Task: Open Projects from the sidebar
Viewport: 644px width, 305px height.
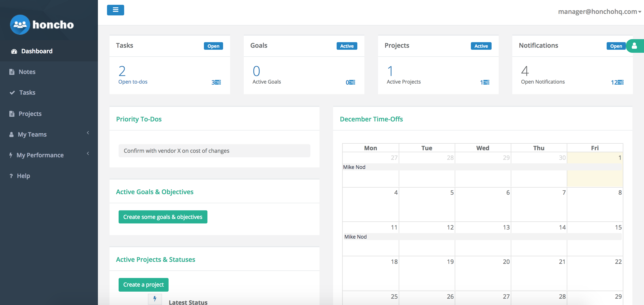Action: coord(30,114)
